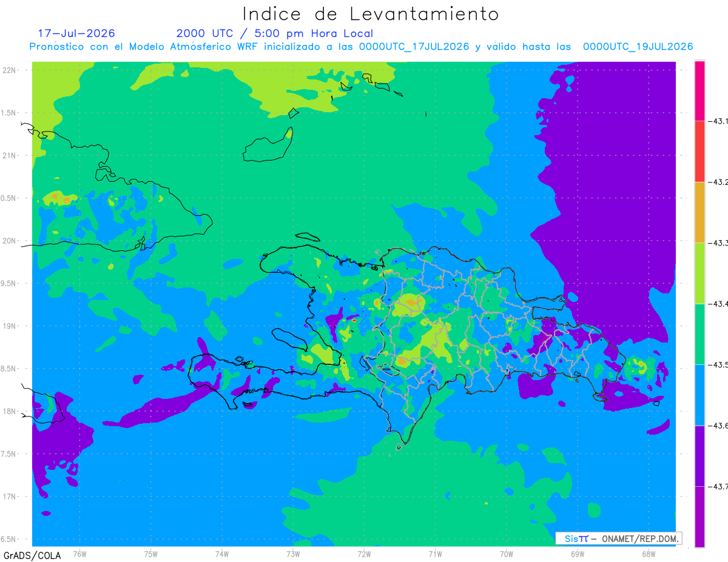
Task: Click the red legend band below -43.1
Action: coord(699,151)
